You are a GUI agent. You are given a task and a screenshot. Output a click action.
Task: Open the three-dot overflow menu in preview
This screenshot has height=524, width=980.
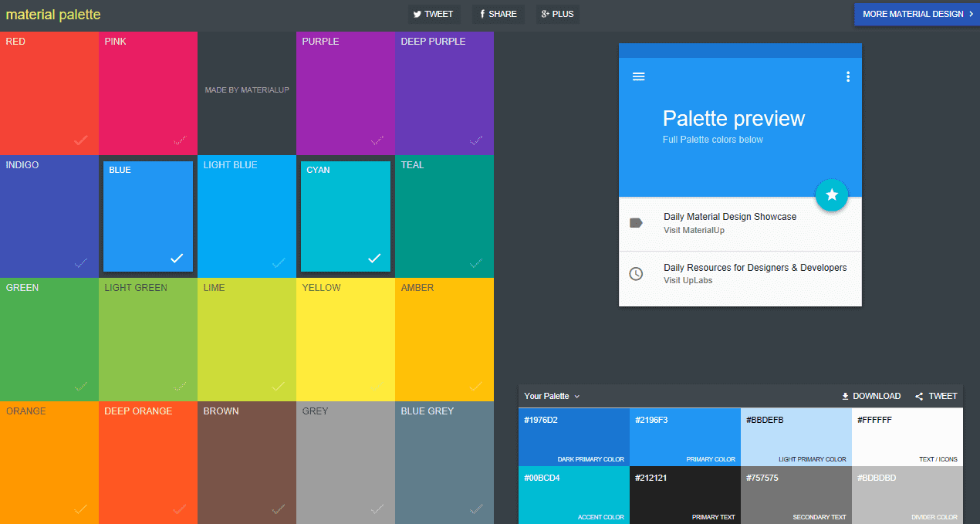pyautogui.click(x=847, y=76)
